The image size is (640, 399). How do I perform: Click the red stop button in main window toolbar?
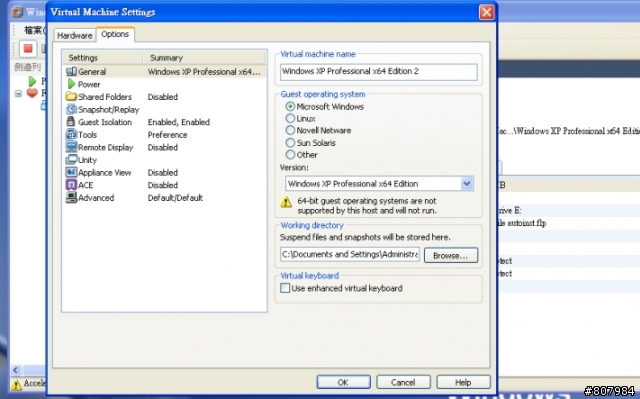coord(28,49)
